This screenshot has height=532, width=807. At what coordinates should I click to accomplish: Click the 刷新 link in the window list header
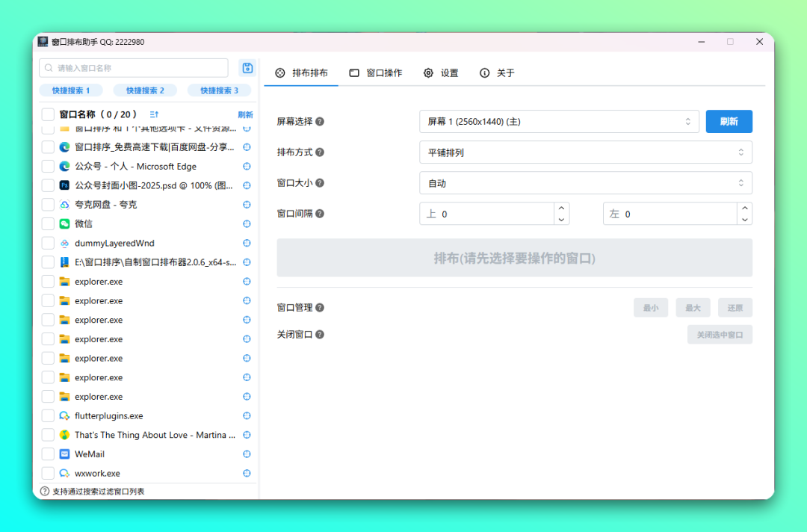click(x=246, y=115)
